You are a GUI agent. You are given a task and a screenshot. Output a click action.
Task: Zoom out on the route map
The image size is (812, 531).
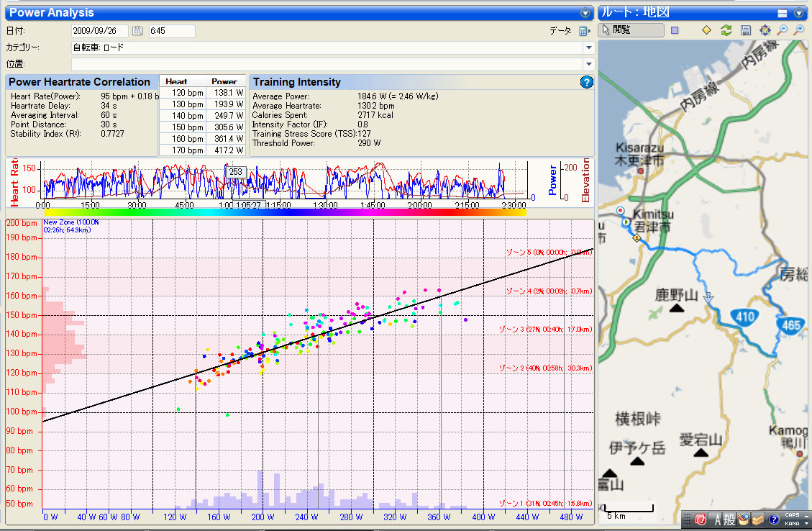click(x=782, y=30)
